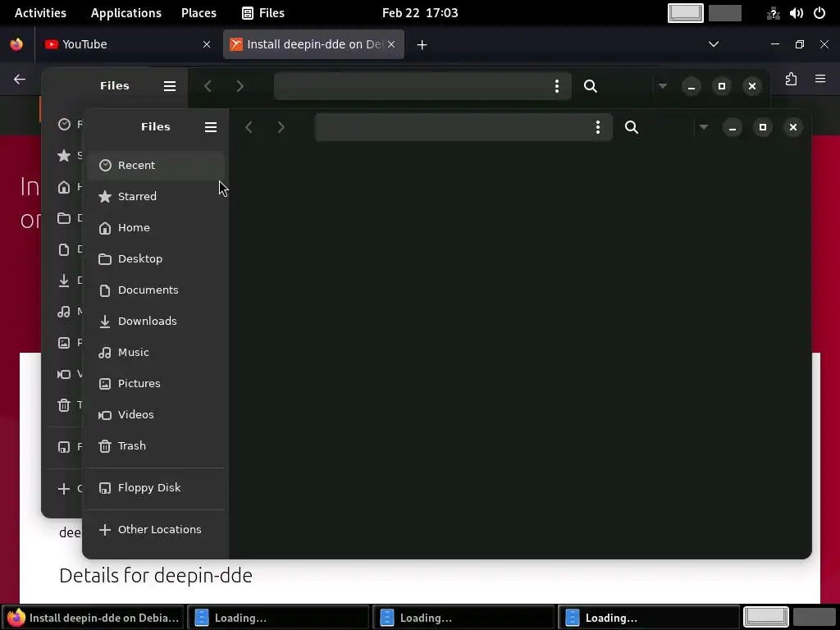
Task: Open path bar three-dot menu in front Files window
Action: (x=598, y=127)
